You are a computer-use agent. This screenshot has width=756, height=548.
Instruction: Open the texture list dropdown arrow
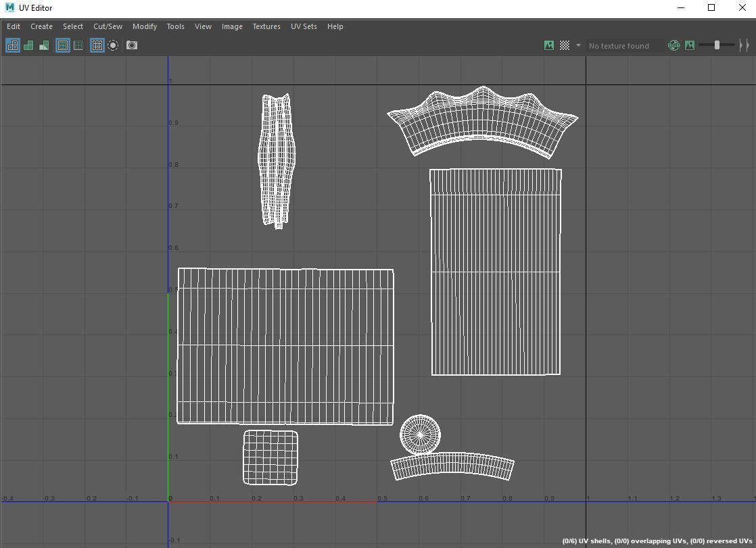[578, 45]
